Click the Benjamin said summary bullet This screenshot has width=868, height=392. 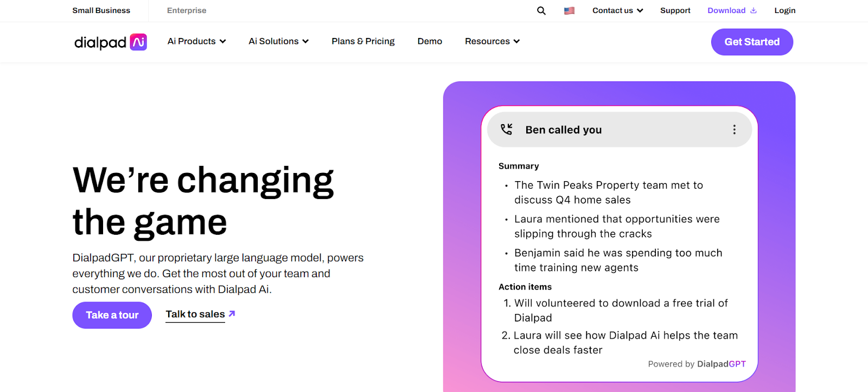coord(618,260)
